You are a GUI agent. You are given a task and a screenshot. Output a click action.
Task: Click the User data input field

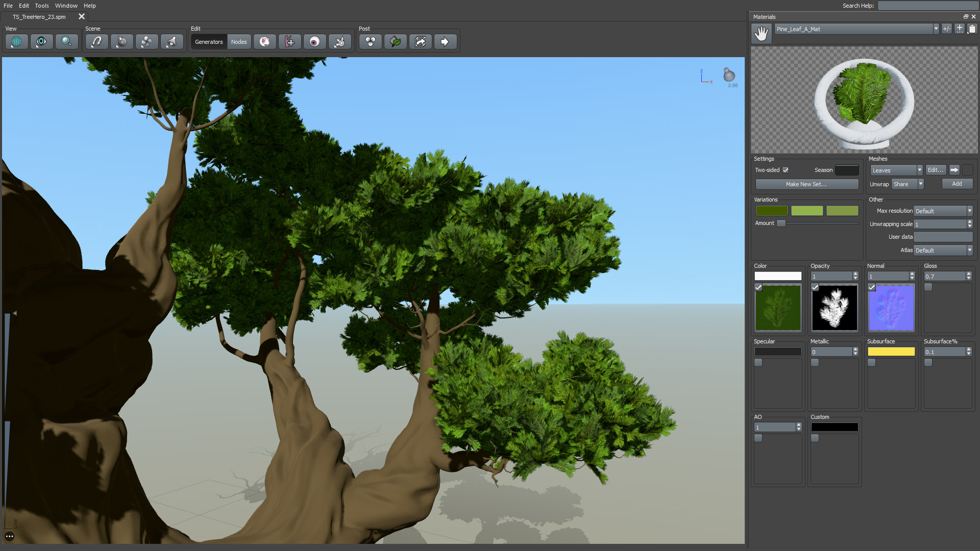[x=943, y=237]
